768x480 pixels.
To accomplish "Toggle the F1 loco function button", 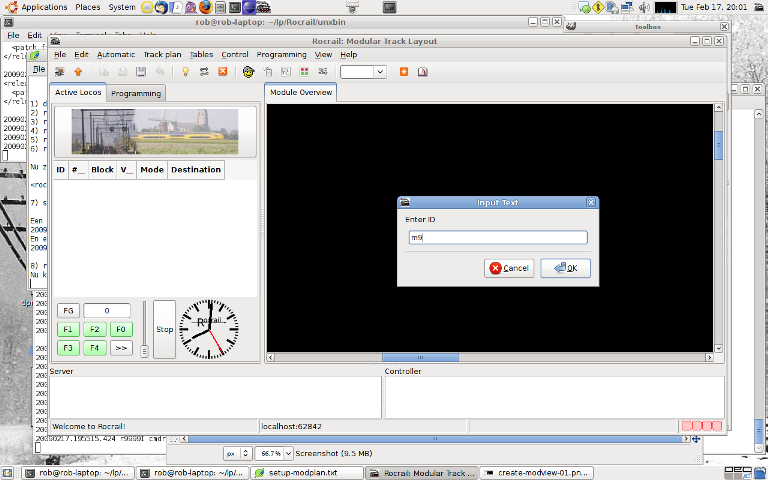I will click(x=68, y=329).
